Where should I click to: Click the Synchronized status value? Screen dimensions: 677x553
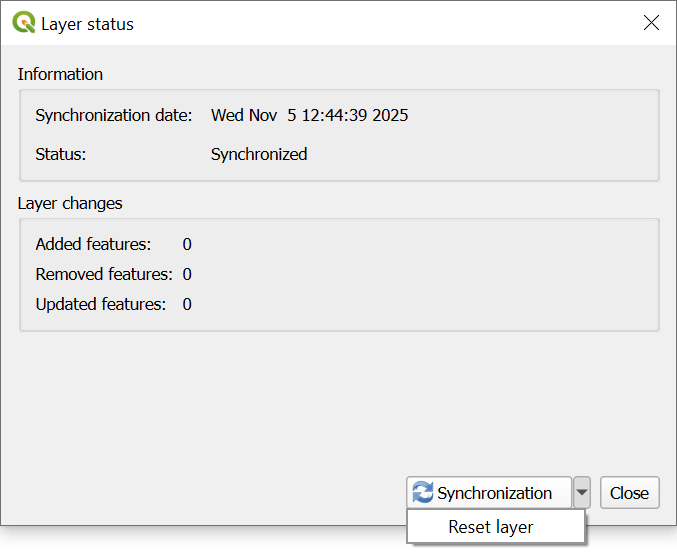[259, 154]
